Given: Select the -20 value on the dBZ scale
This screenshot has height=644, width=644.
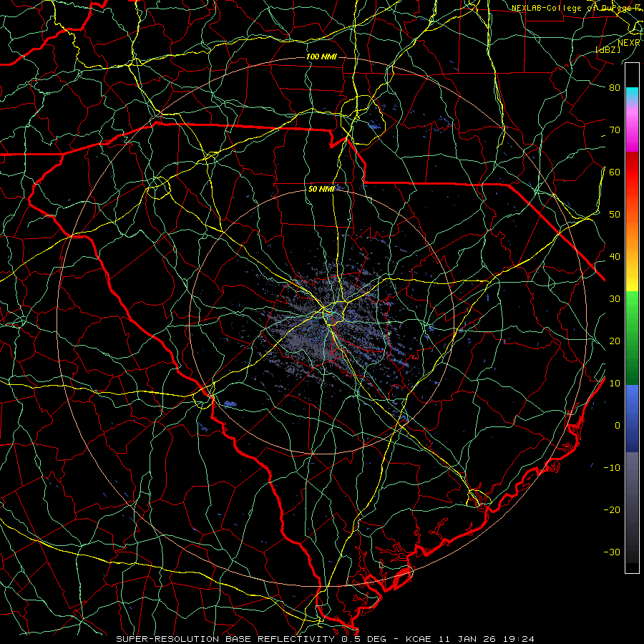Looking at the screenshot, I should point(612,509).
